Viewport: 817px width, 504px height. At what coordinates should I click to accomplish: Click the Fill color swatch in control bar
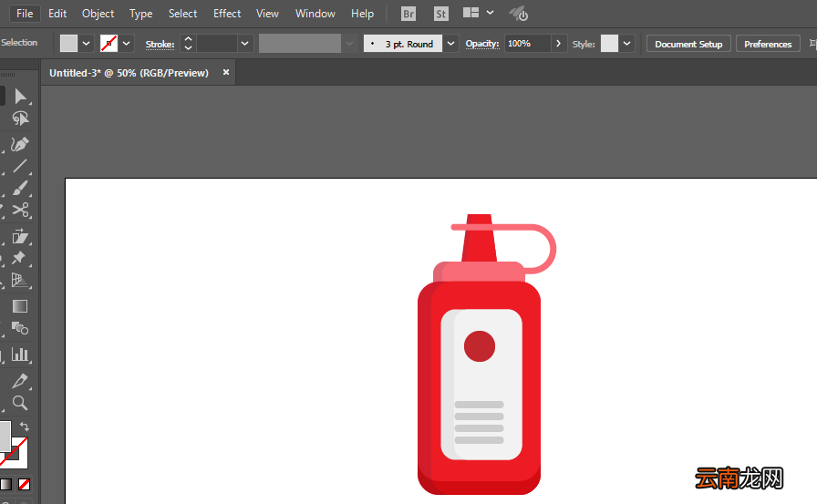(68, 43)
